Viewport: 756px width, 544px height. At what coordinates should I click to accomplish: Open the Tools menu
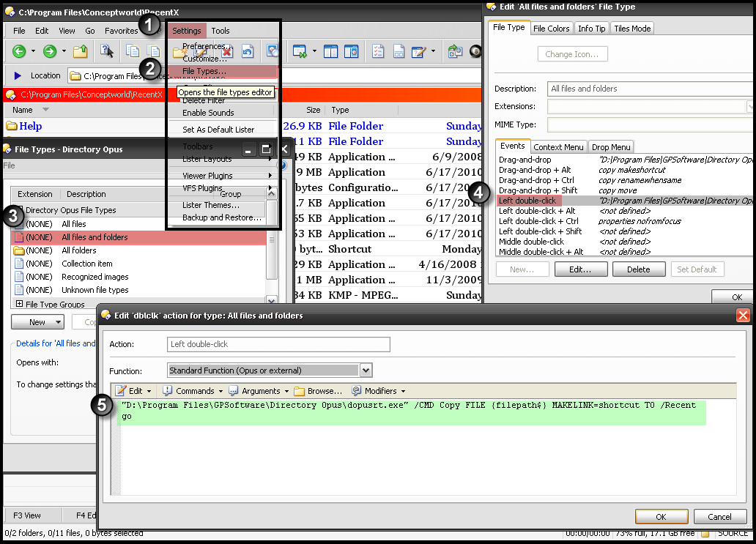[220, 31]
